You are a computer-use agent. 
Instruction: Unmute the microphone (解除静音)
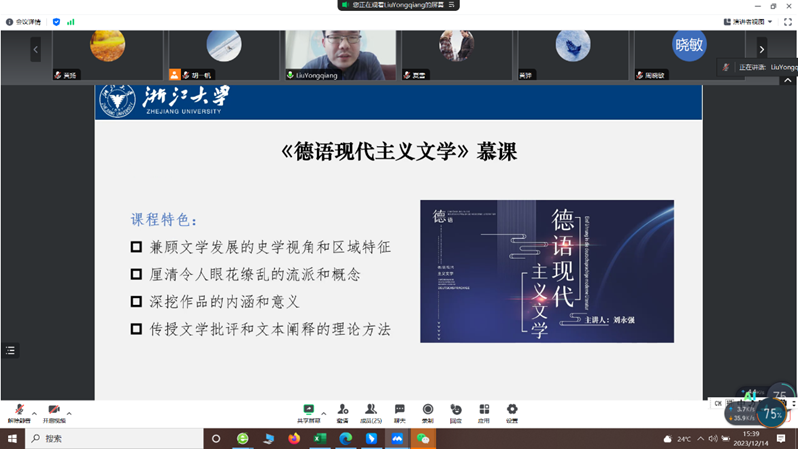coord(19,411)
